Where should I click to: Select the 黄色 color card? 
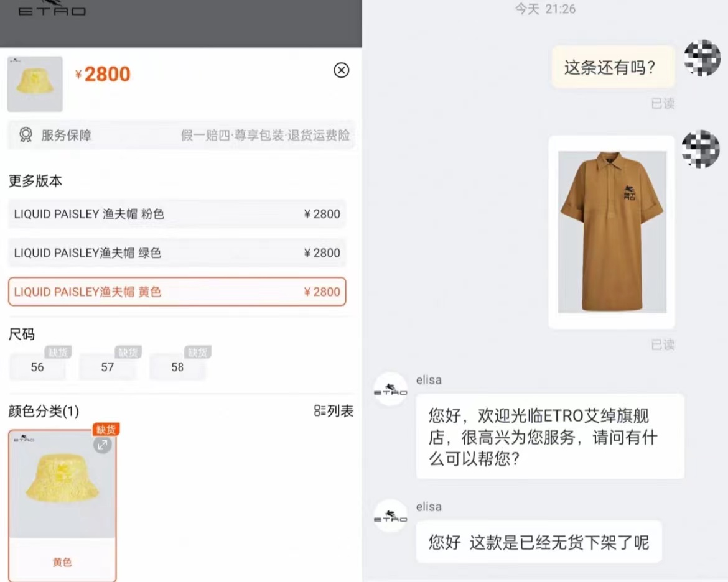62,506
